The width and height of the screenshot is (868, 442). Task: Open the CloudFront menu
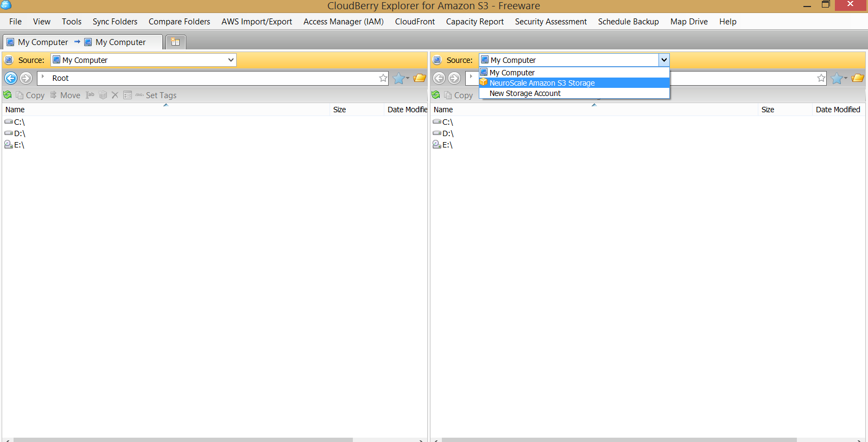pos(415,22)
